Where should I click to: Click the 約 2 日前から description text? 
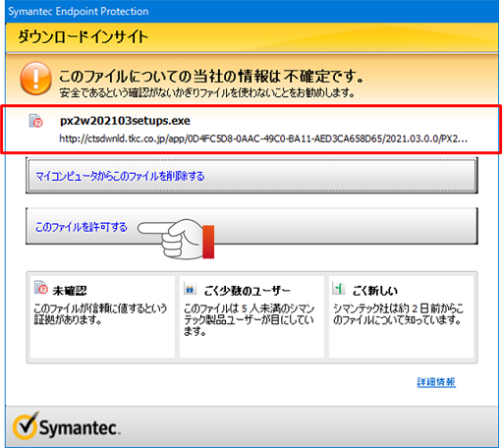(x=399, y=313)
